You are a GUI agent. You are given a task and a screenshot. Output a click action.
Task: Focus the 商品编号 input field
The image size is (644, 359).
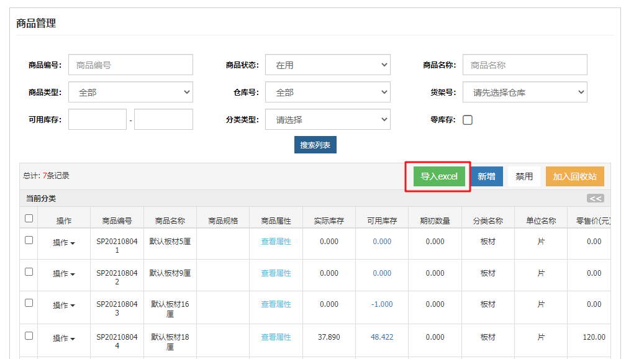coord(130,65)
